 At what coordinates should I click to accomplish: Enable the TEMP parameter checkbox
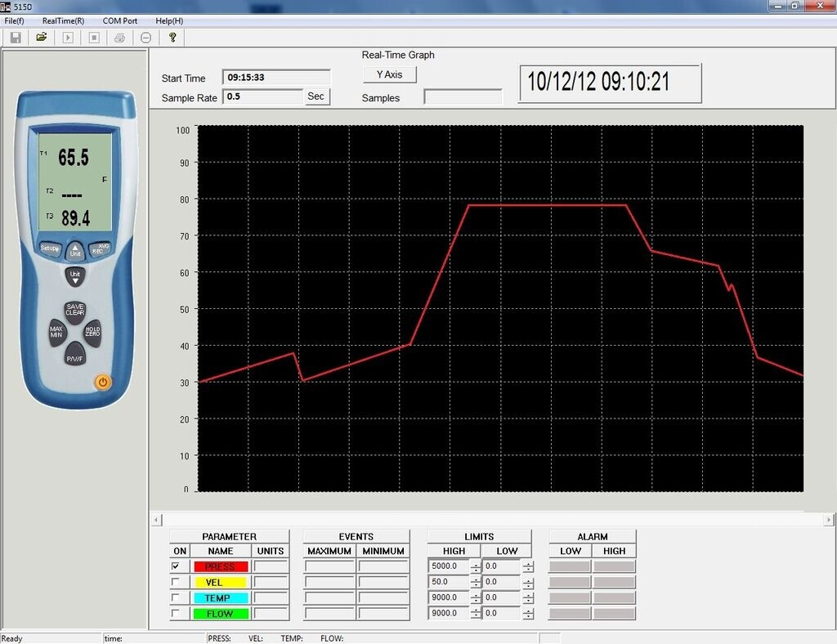pyautogui.click(x=177, y=597)
